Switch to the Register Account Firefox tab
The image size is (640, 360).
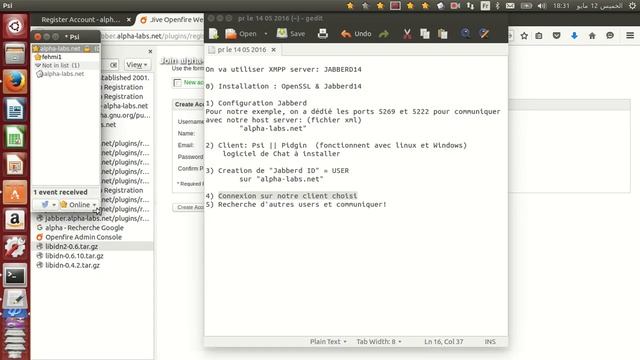point(81,20)
